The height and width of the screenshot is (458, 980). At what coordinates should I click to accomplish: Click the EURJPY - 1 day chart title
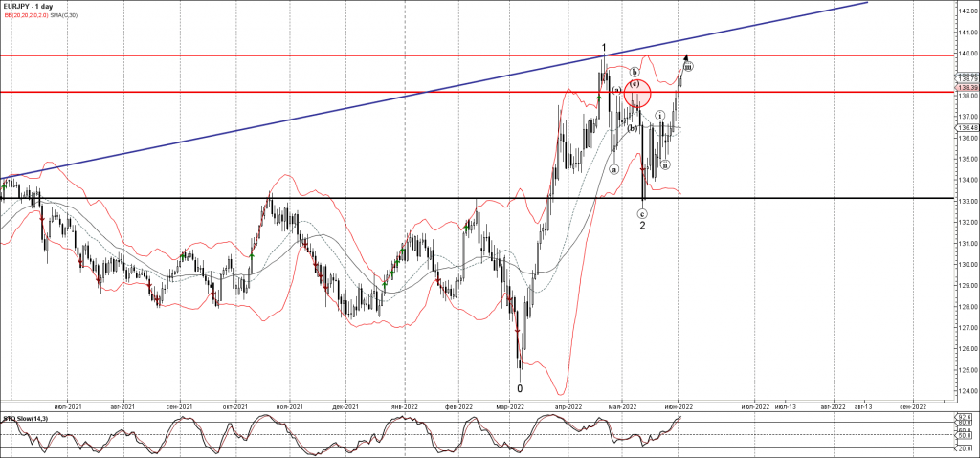coord(31,6)
